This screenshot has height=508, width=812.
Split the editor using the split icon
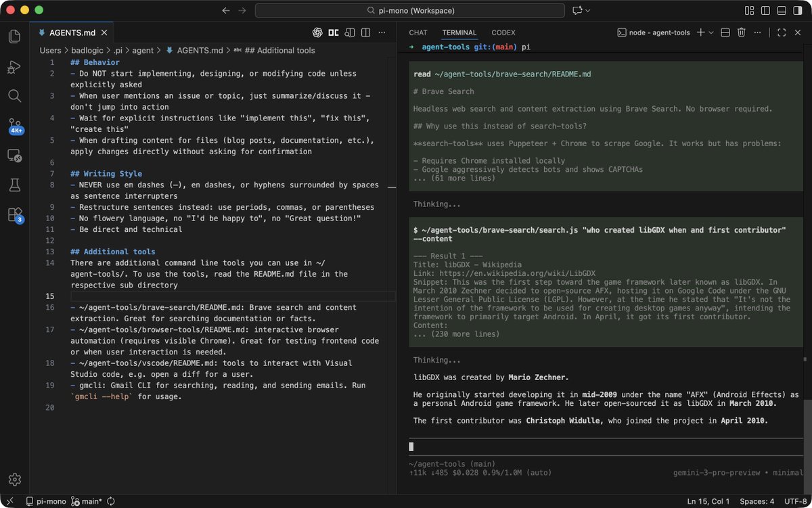pos(366,32)
